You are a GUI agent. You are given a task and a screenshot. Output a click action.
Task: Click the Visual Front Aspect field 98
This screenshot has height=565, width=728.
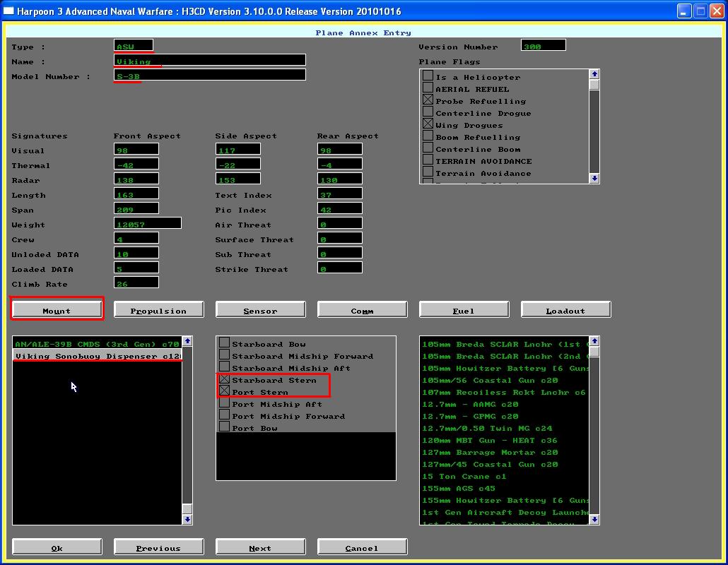tap(136, 149)
